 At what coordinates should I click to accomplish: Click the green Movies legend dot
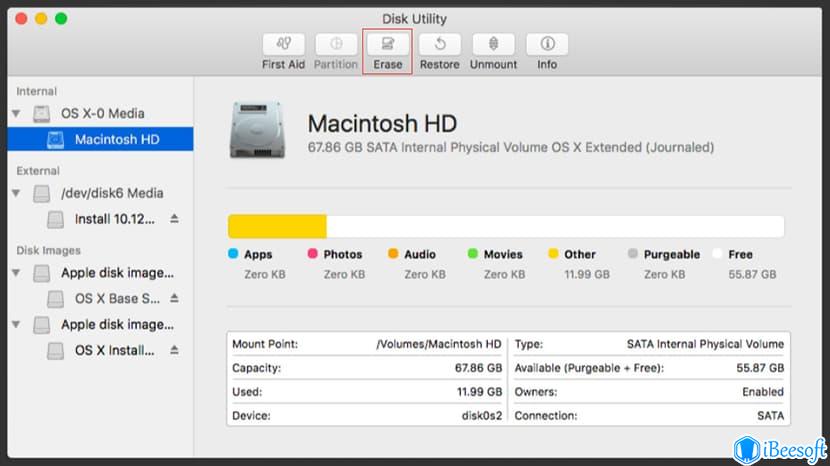[x=473, y=254]
